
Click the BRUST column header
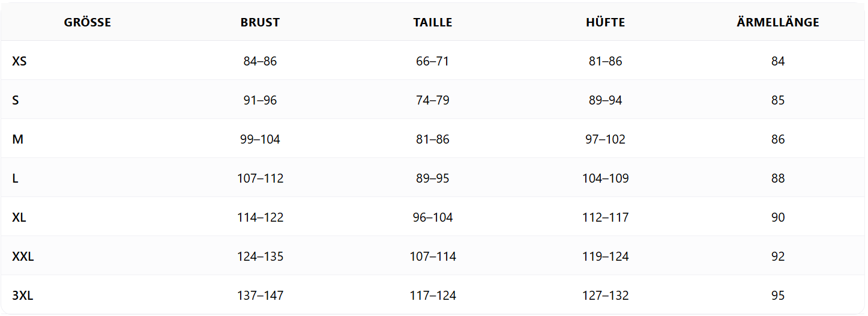tap(260, 23)
